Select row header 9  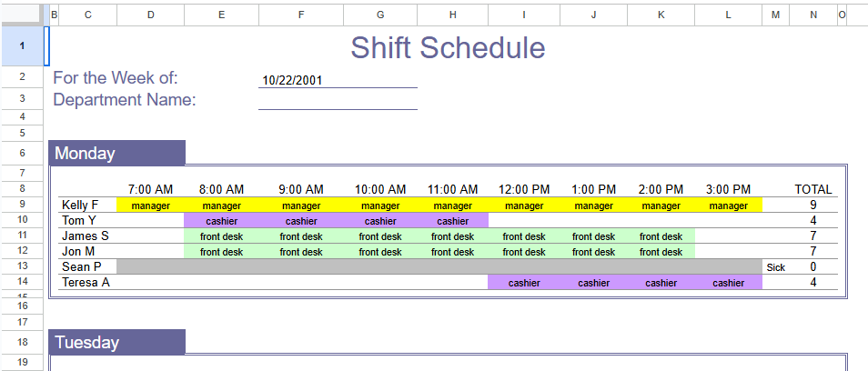point(22,205)
